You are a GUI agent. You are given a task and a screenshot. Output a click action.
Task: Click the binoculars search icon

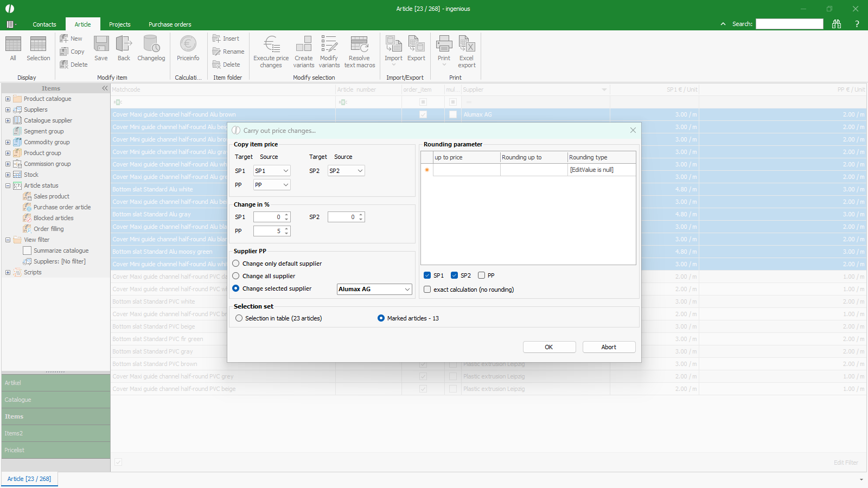(x=837, y=24)
